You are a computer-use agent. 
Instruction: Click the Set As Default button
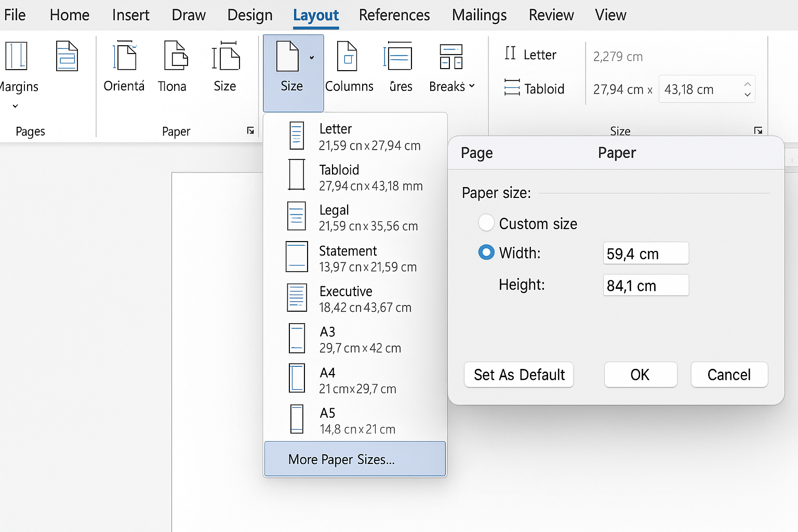(x=519, y=375)
